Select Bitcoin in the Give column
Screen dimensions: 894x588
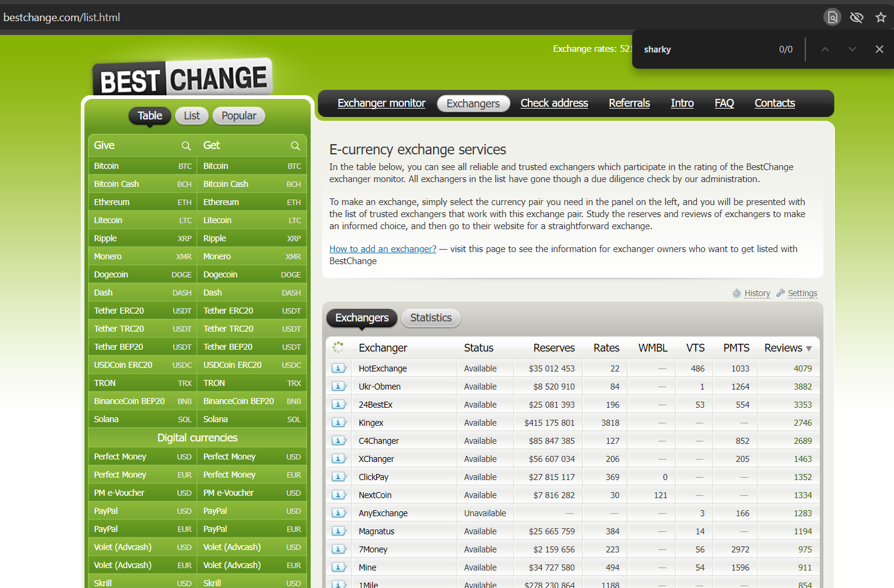(143, 166)
